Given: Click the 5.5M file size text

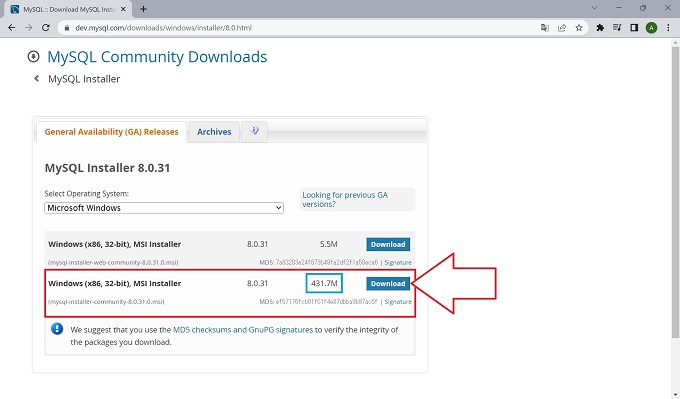Looking at the screenshot, I should (329, 244).
